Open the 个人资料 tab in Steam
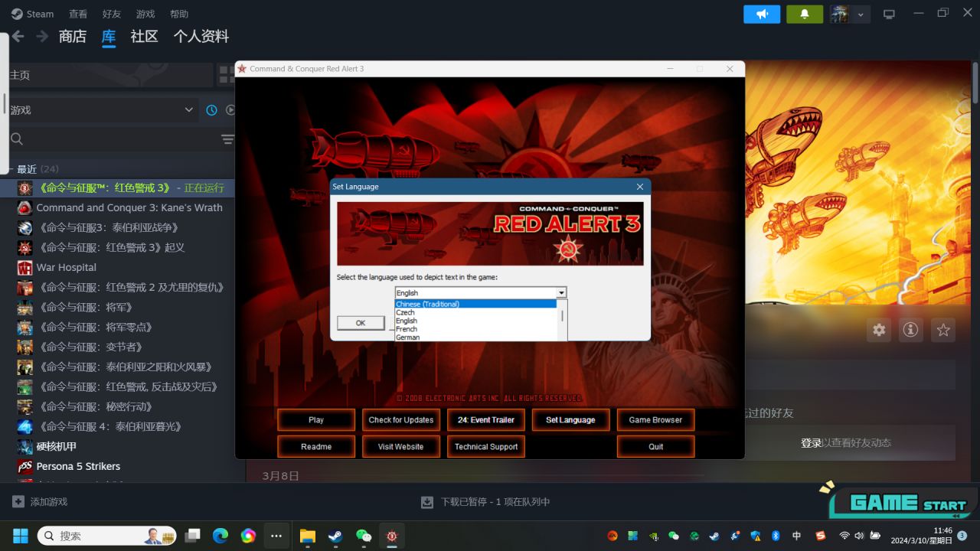980x551 pixels. (201, 37)
